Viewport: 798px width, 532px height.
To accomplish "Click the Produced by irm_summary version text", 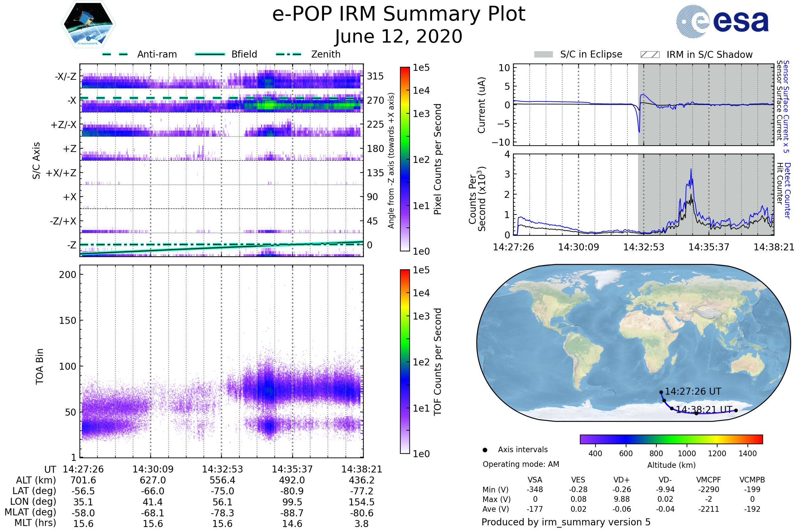I will tap(566, 522).
